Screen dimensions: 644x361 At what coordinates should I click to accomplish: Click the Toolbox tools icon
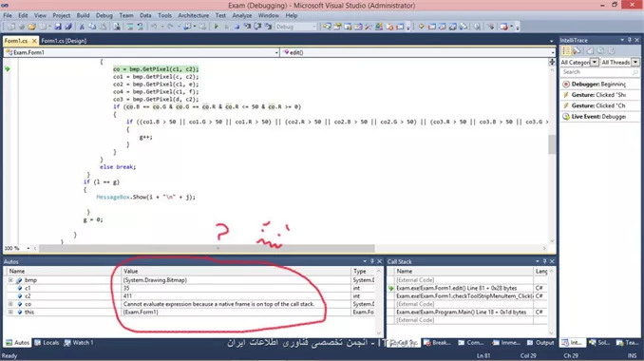pos(368,27)
